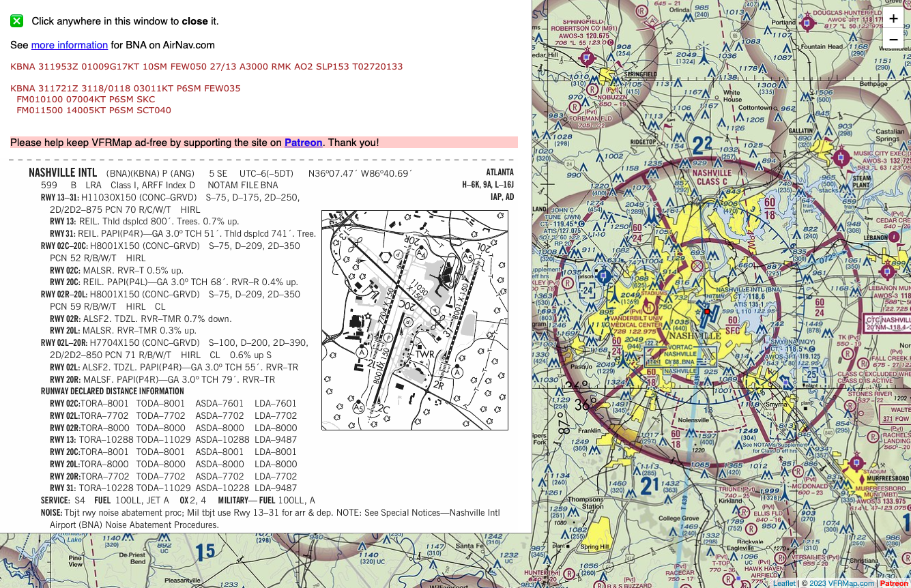This screenshot has width=911, height=588.
Task: Click the ATLANTA chart reference text
Action: [x=500, y=173]
